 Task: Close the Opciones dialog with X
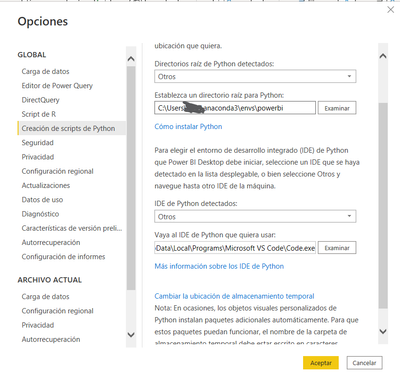click(390, 10)
